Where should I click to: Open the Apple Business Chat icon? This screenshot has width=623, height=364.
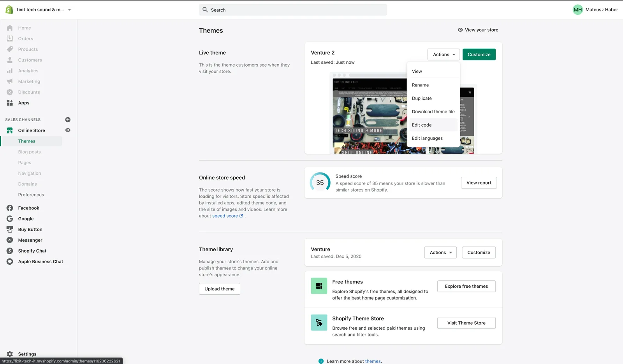coord(10,262)
